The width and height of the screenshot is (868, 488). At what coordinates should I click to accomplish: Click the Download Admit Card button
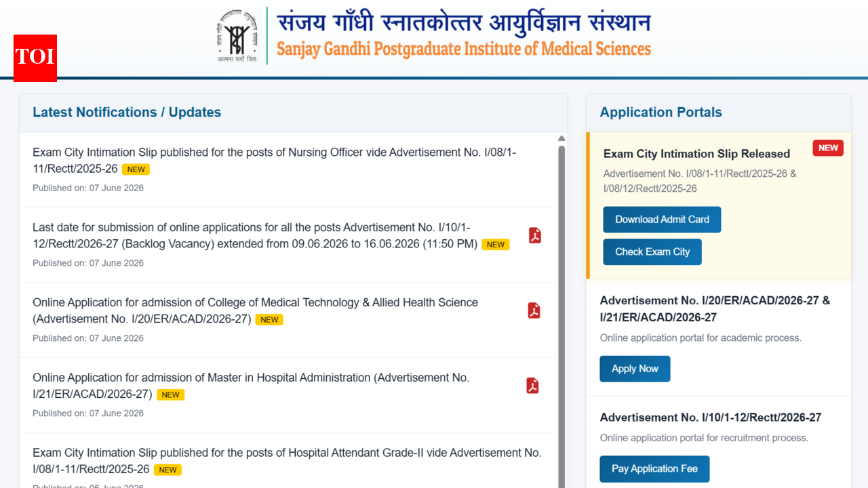click(662, 220)
